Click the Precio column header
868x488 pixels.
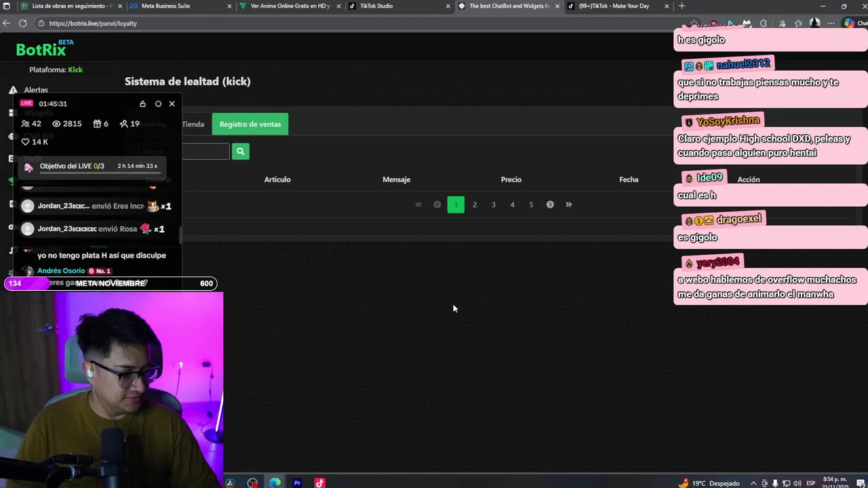point(511,180)
